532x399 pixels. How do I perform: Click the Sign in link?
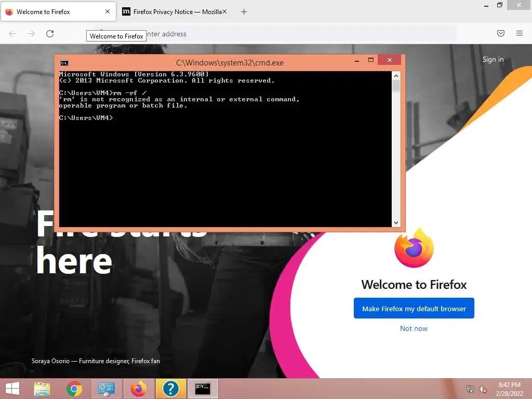tap(493, 59)
